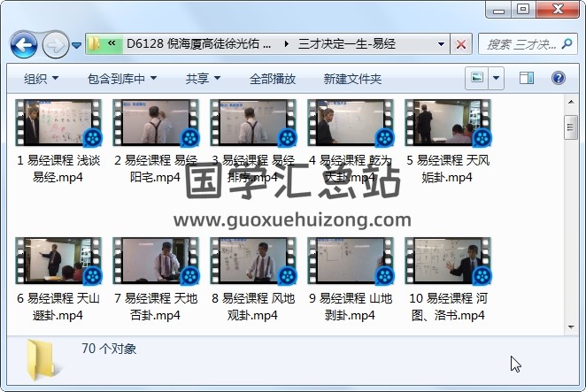Select thumbnail of 7 易经课程 天地否卦.mp4
Image resolution: width=586 pixels, height=392 pixels.
156,260
